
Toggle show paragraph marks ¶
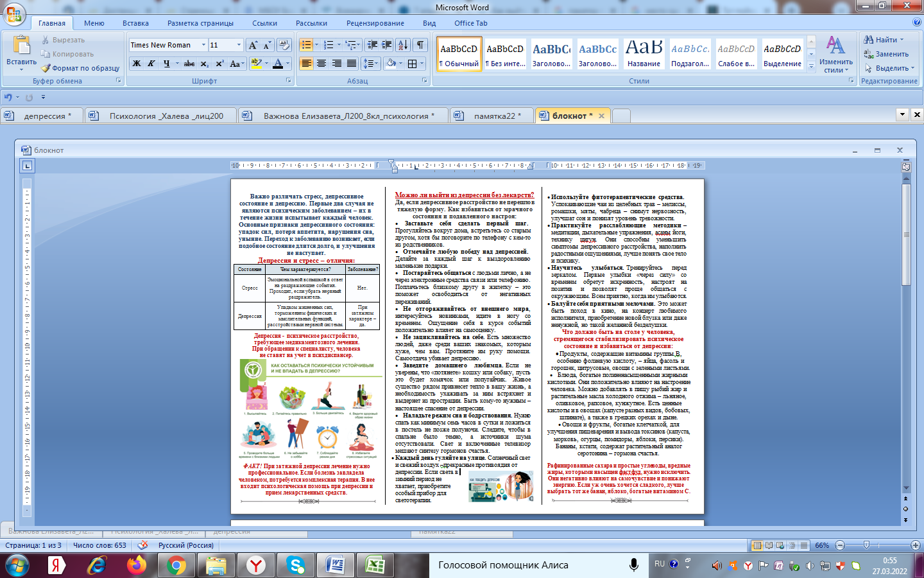[420, 45]
